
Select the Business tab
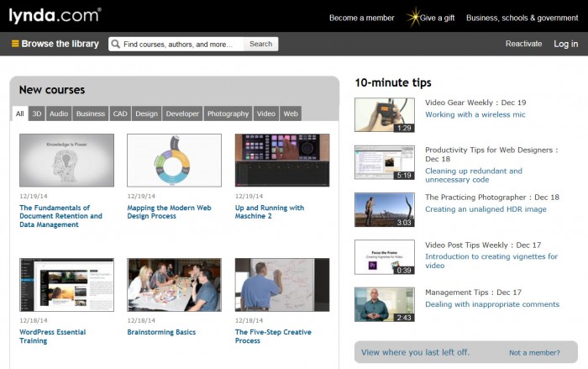pyautogui.click(x=91, y=113)
